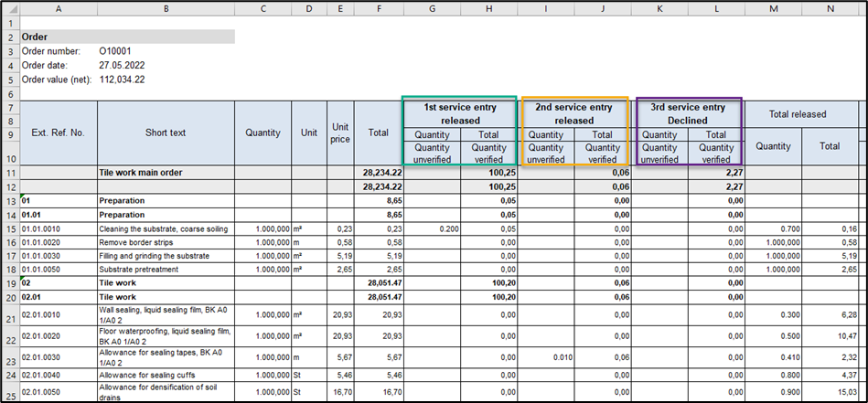Click row header 21
The width and height of the screenshot is (868, 403).
(x=10, y=315)
